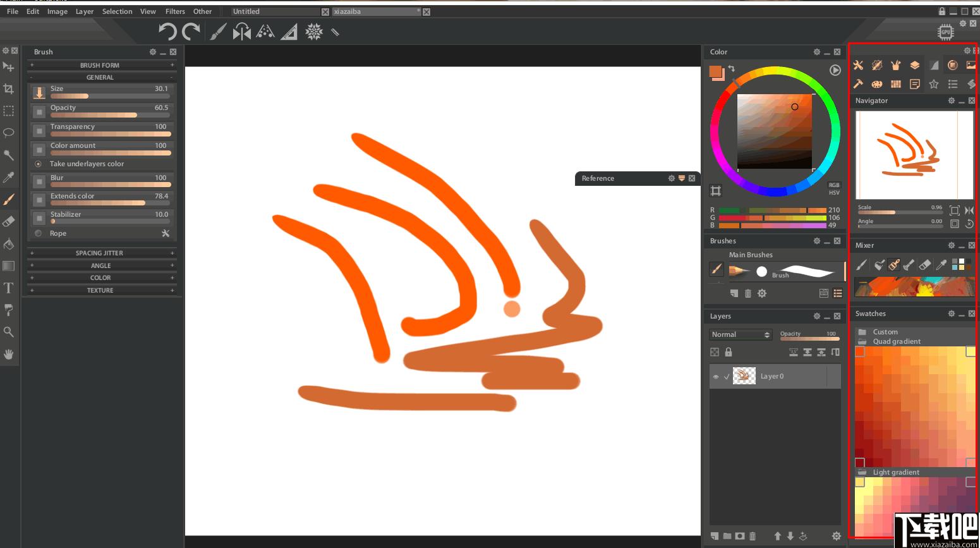Open Navigator panel gear settings
This screenshot has height=548, width=980.
coord(951,100)
